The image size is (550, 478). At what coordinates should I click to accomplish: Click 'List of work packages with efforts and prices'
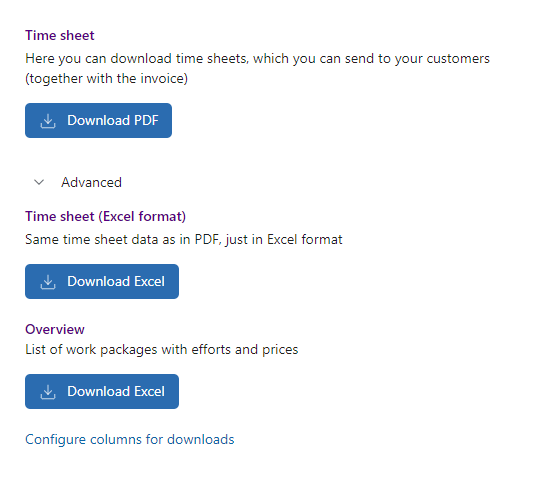[162, 350]
